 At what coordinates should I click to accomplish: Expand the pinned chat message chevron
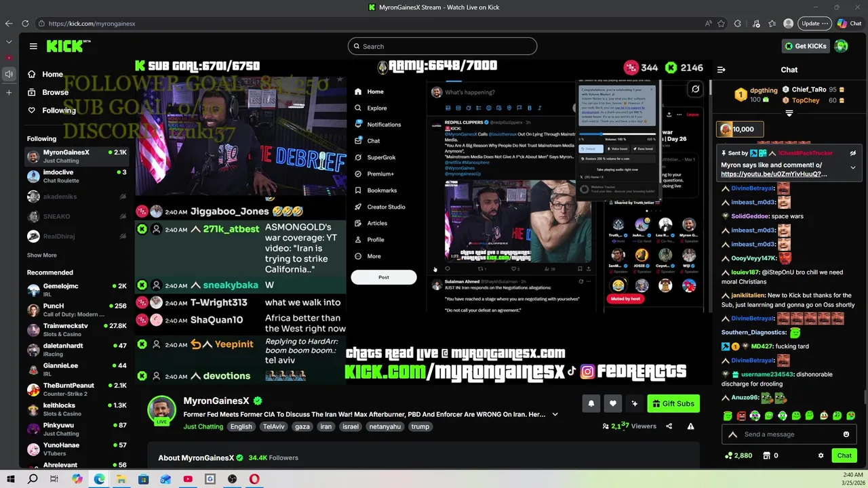coord(852,167)
